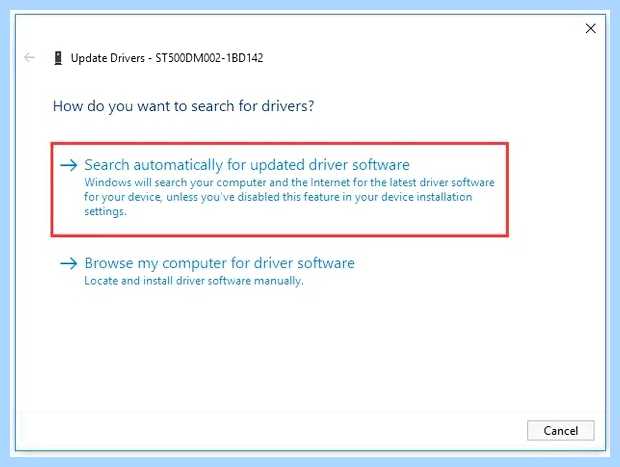Screen dimensions: 620x467
Task: Click the disk drive icon beside Update Drivers
Action: [x=58, y=58]
